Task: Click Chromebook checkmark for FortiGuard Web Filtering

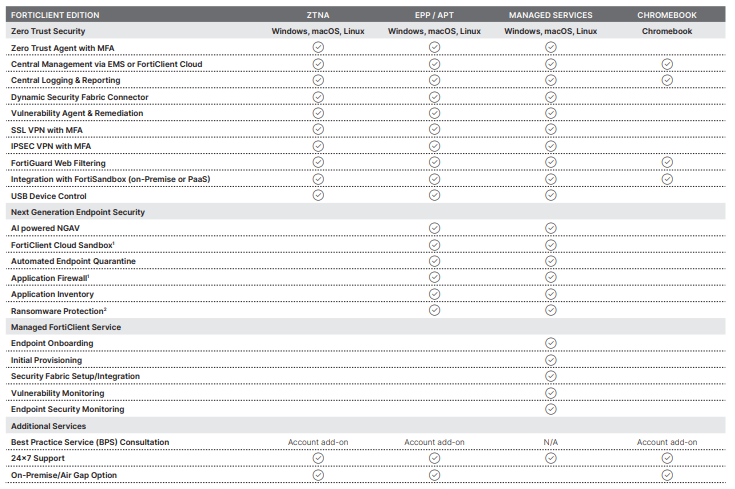Action: (667, 162)
